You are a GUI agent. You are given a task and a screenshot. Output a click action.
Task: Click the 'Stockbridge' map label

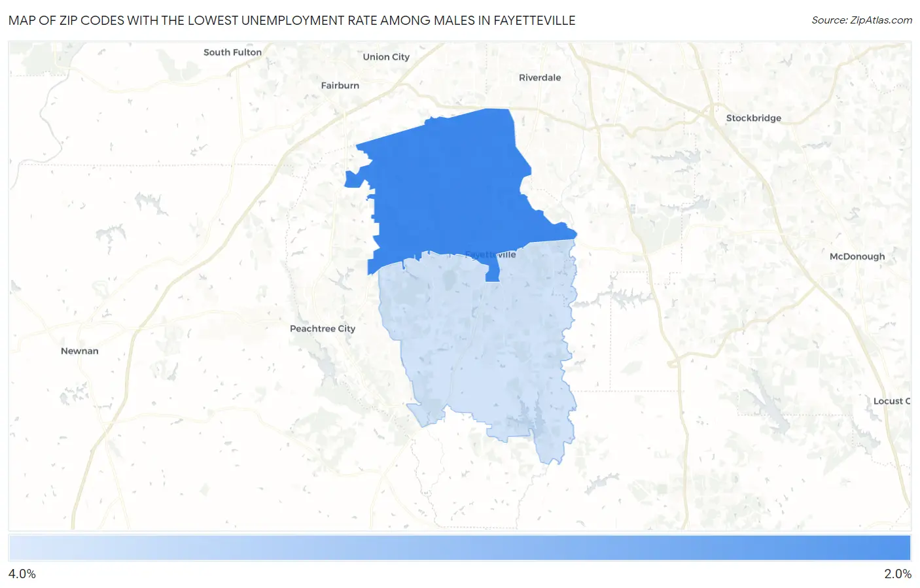(x=753, y=118)
